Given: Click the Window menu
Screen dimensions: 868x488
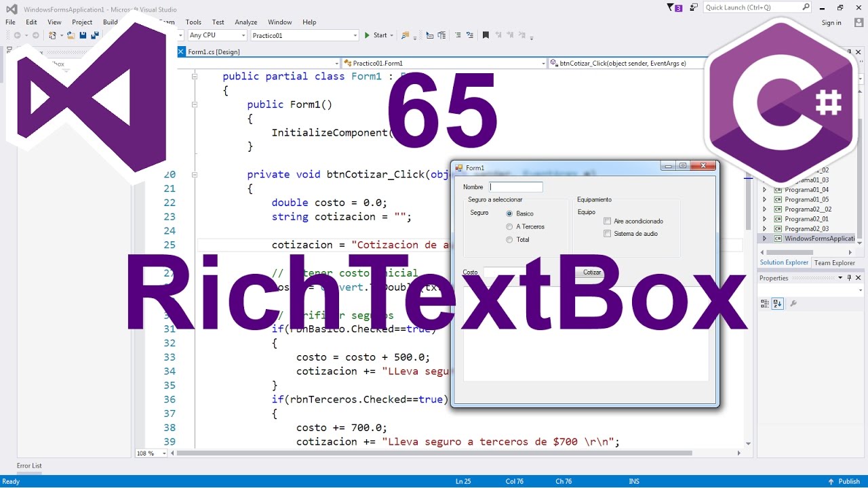Looking at the screenshot, I should [x=280, y=22].
